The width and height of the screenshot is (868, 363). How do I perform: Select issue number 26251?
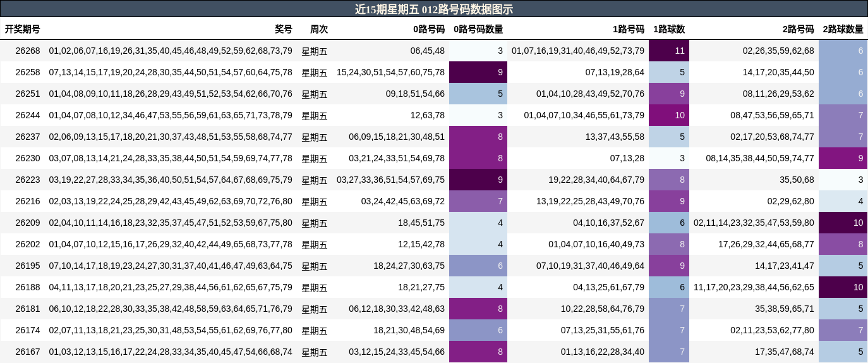(28, 94)
